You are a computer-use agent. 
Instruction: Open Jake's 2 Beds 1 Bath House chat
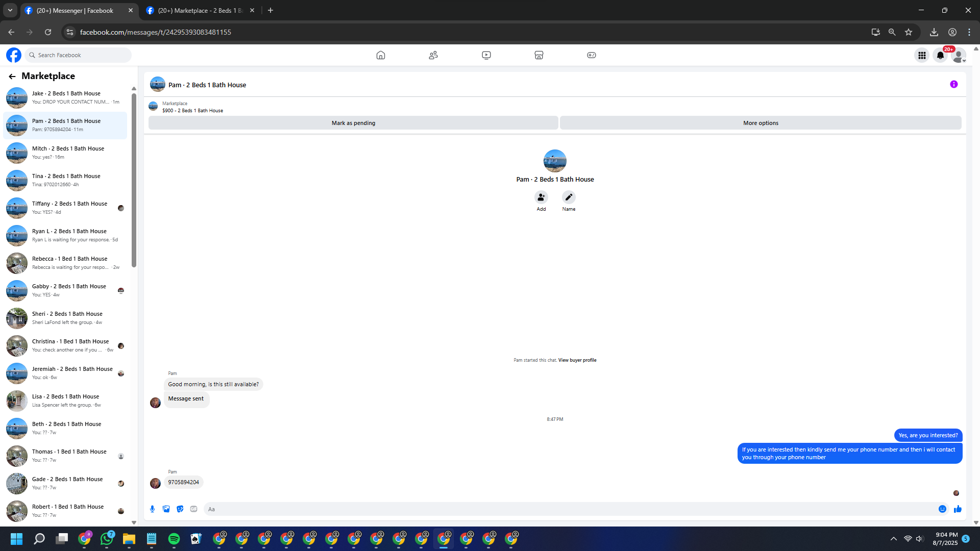65,98
